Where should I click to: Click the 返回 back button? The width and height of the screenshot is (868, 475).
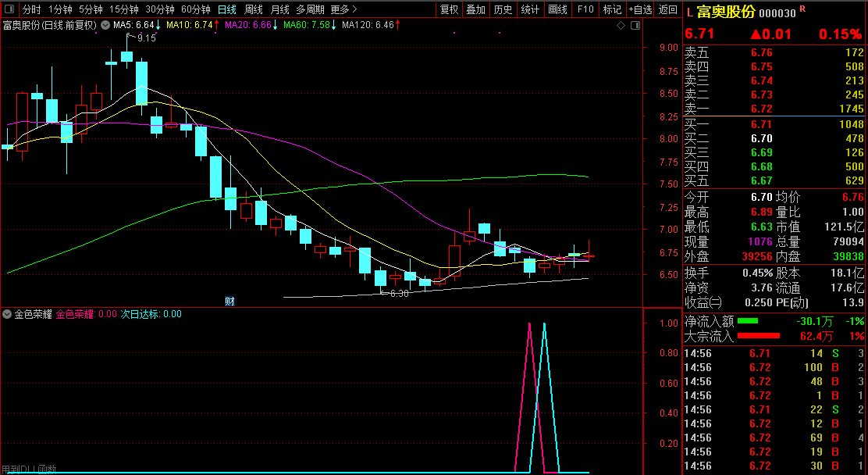668,9
